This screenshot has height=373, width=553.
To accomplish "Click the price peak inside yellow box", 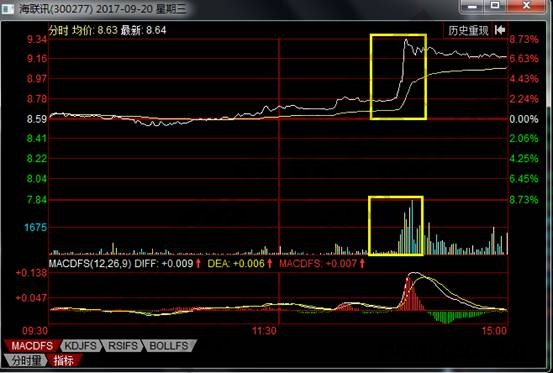I will [406, 40].
